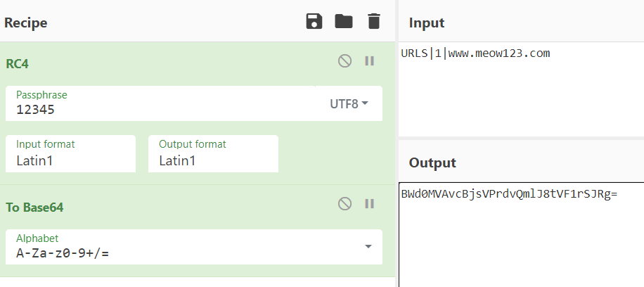Viewport: 644px width, 287px height.
Task: Load a recipe via folder icon
Action: [x=344, y=22]
